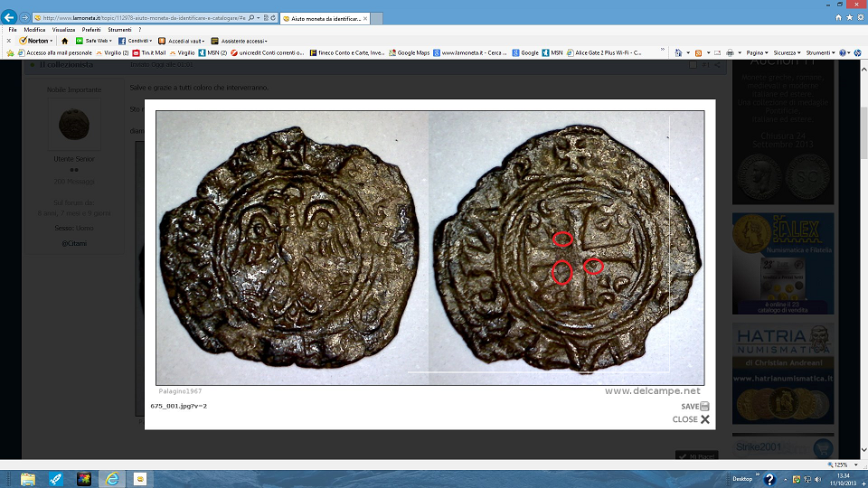The image size is (868, 488).
Task: Click the HP icon in command bar
Action: [857, 53]
